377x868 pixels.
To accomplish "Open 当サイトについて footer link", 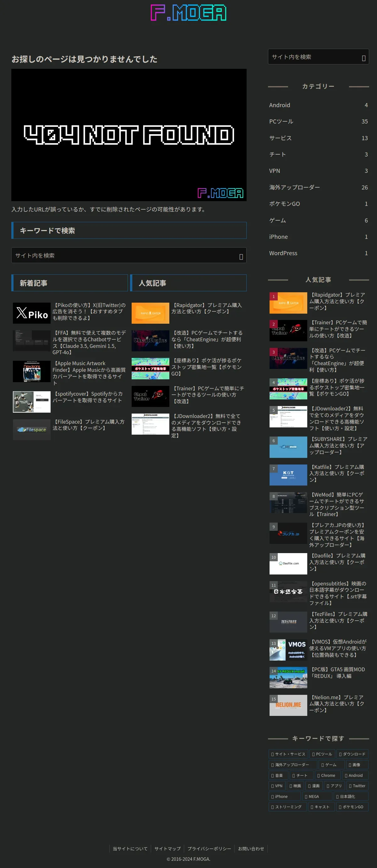I will (130, 849).
